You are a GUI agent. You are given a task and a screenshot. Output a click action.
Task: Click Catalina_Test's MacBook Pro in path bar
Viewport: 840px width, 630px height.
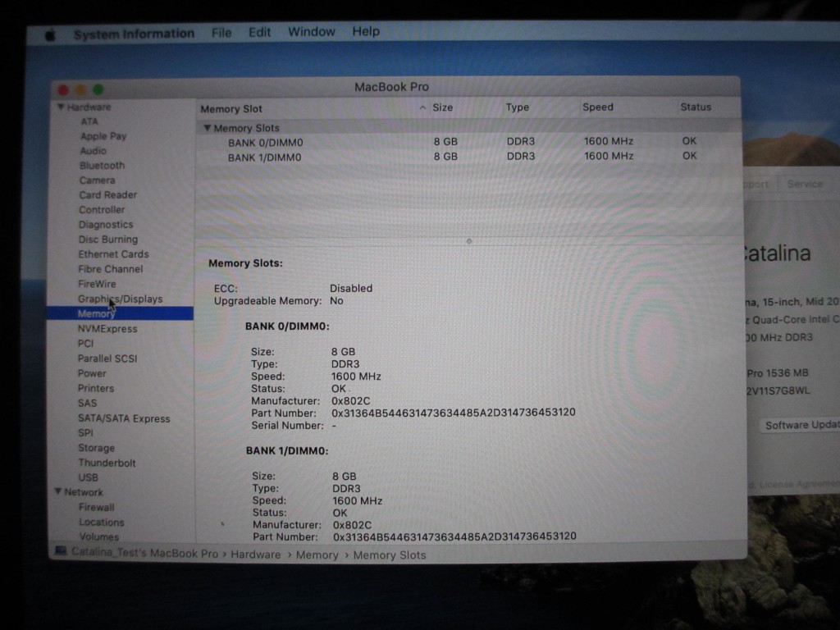(144, 553)
